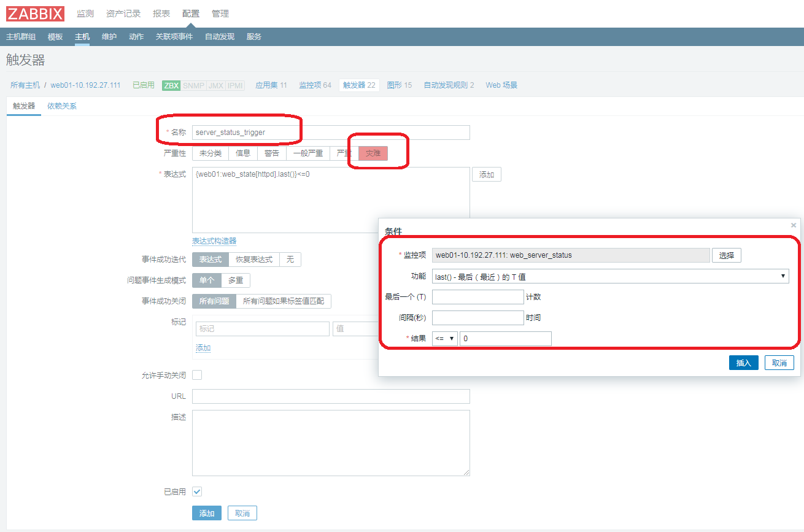Open the 表达式构造器 link
Screen dimensions: 804x532
(x=214, y=241)
